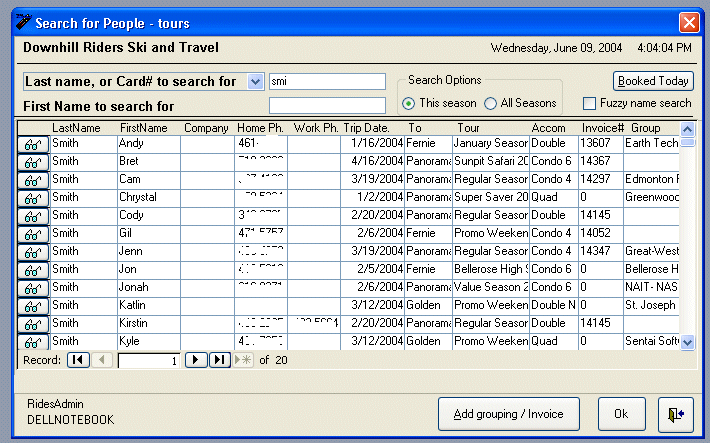Click the Super Saver tour cell

click(x=491, y=197)
